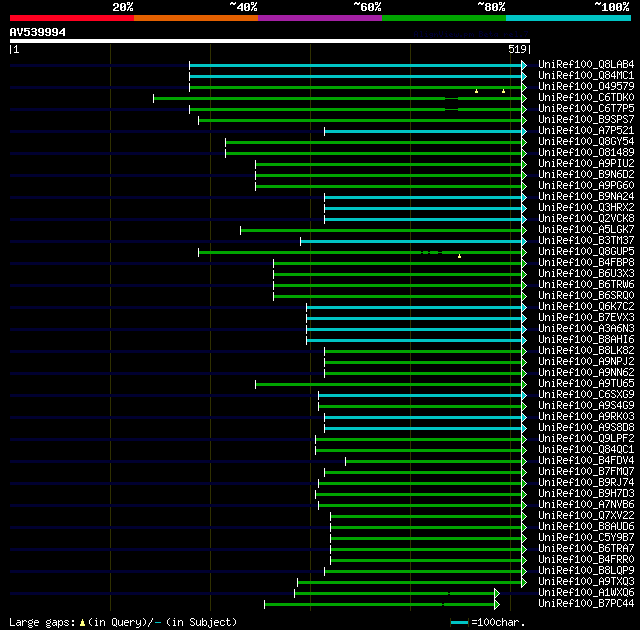Click UniRef100_Q7XV22 label
The image size is (640, 630).
(x=586, y=516)
